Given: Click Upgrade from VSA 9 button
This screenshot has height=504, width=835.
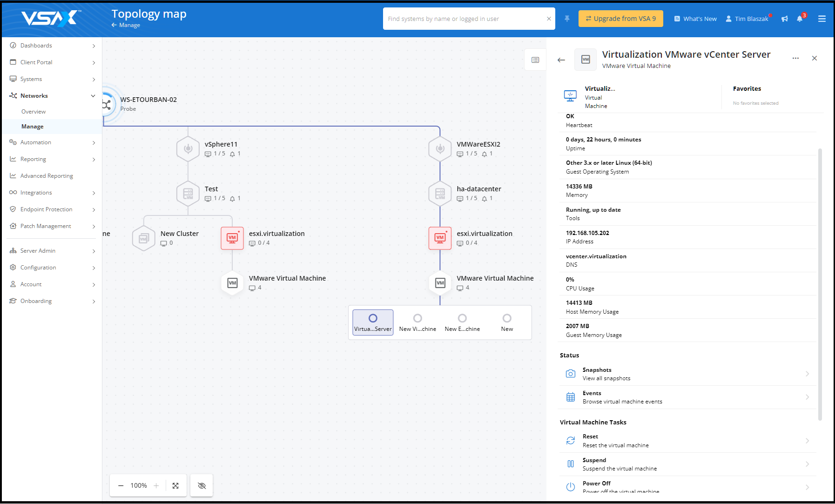Looking at the screenshot, I should click(620, 19).
